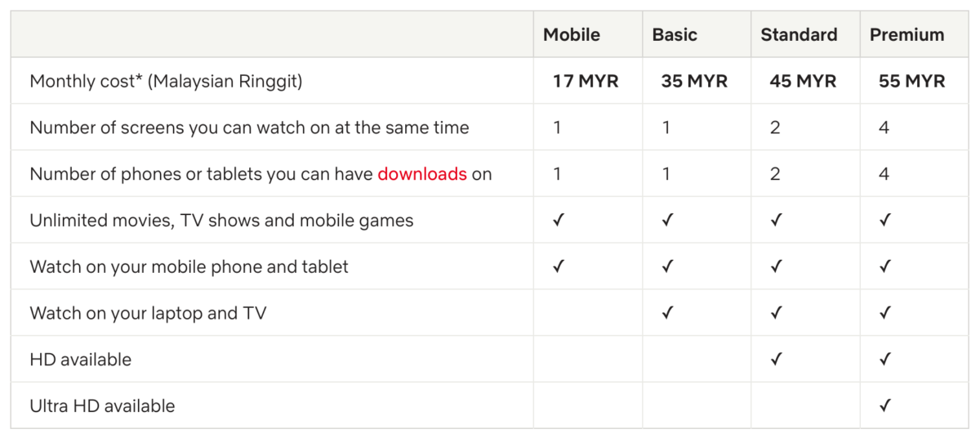The width and height of the screenshot is (980, 438).
Task: Click Premium screens count of 4
Action: [x=884, y=127]
